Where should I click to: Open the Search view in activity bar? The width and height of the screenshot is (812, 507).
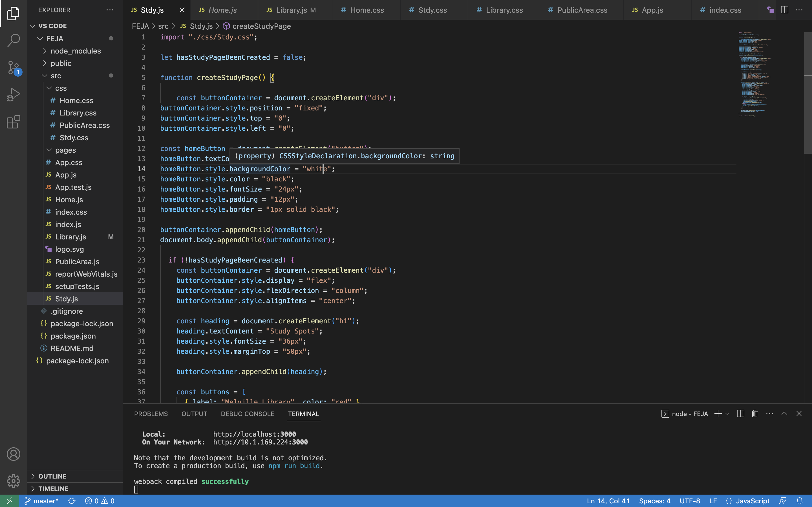pos(14,40)
